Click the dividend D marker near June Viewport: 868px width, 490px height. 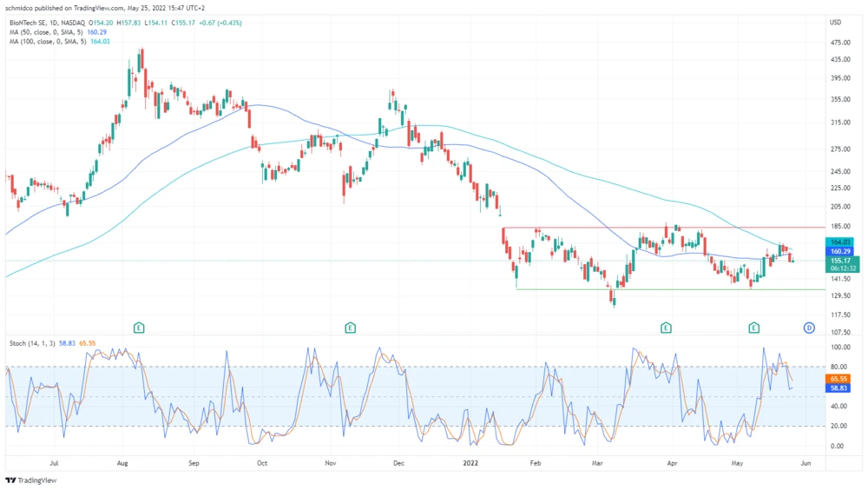click(809, 328)
